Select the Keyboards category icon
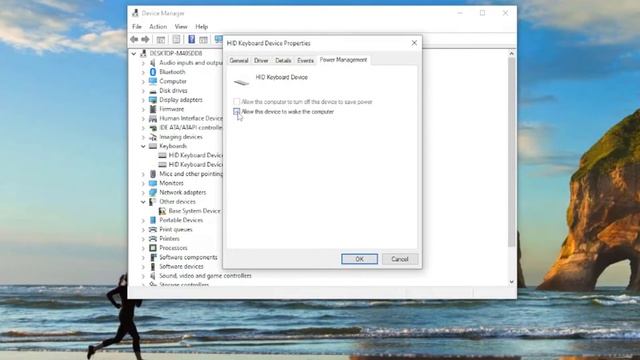This screenshot has height=360, width=640. pyautogui.click(x=153, y=146)
